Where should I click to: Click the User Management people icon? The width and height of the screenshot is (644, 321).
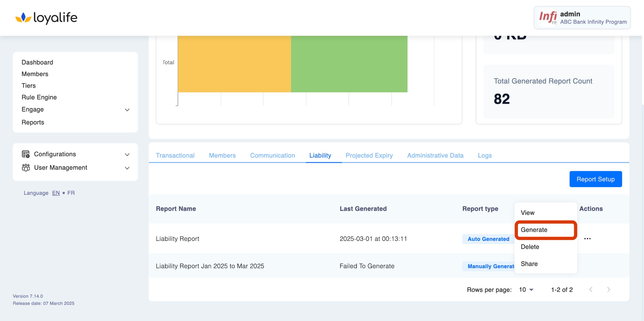(26, 168)
